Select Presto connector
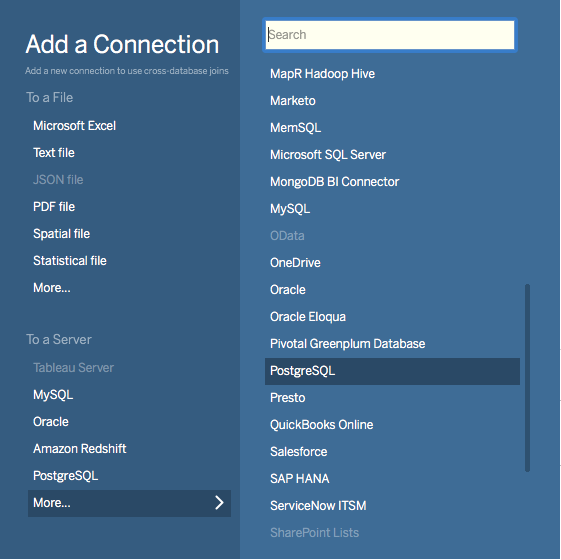The height and width of the screenshot is (560, 561). [288, 398]
